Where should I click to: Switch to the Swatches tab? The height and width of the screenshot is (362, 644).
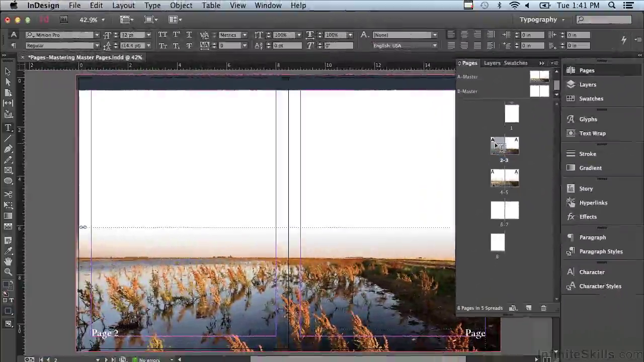pyautogui.click(x=516, y=63)
